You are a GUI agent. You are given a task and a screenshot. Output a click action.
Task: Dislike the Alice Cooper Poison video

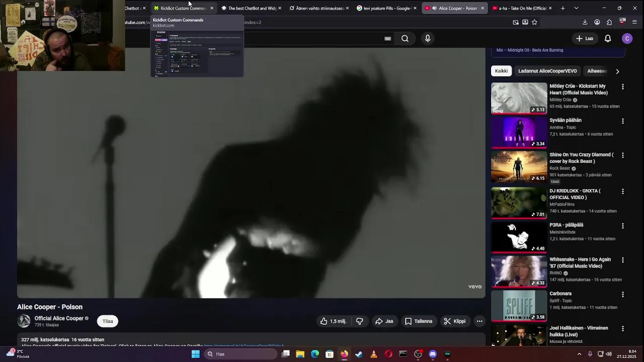point(360,321)
